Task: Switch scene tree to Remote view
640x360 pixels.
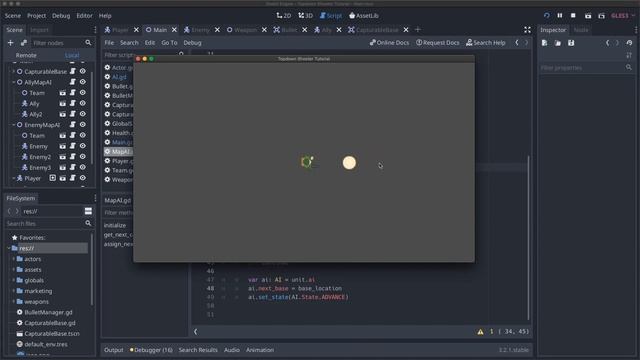Action: pos(26,55)
